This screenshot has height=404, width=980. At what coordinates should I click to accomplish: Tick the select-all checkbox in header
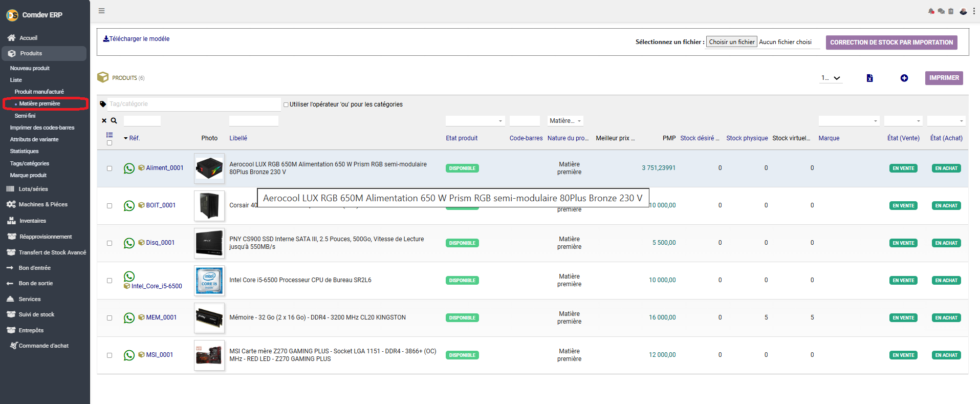click(x=110, y=143)
